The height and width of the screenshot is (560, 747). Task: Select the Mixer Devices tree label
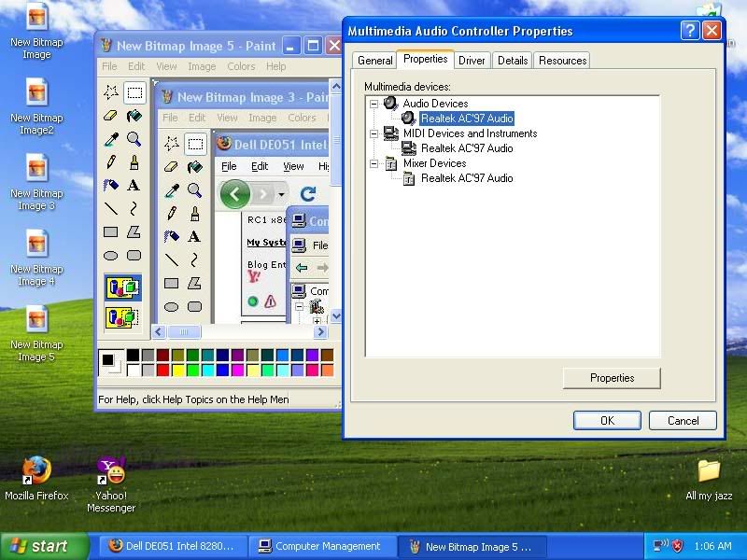click(x=434, y=163)
